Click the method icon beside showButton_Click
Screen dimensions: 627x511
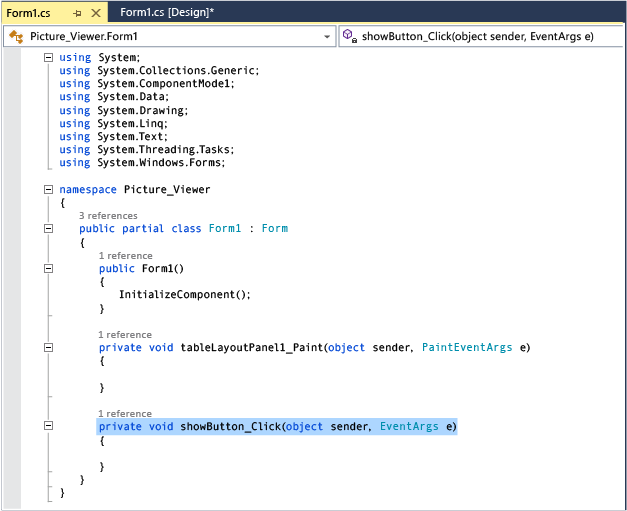pos(350,36)
